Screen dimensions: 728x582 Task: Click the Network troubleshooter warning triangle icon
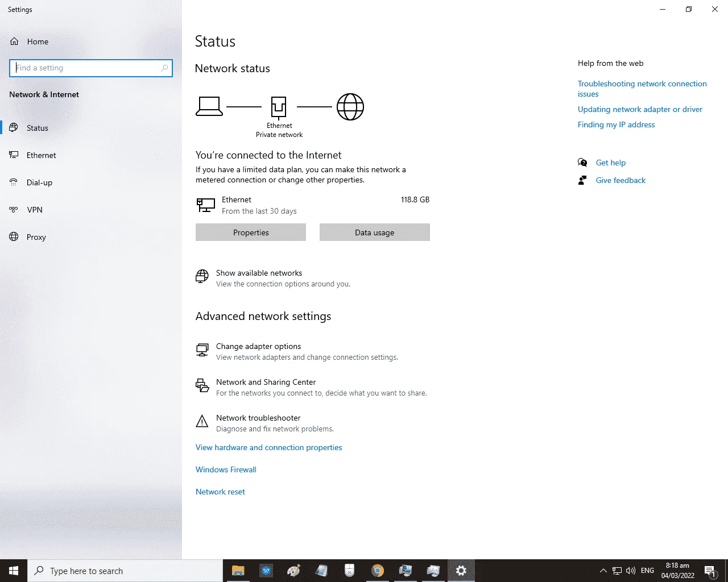[202, 421]
